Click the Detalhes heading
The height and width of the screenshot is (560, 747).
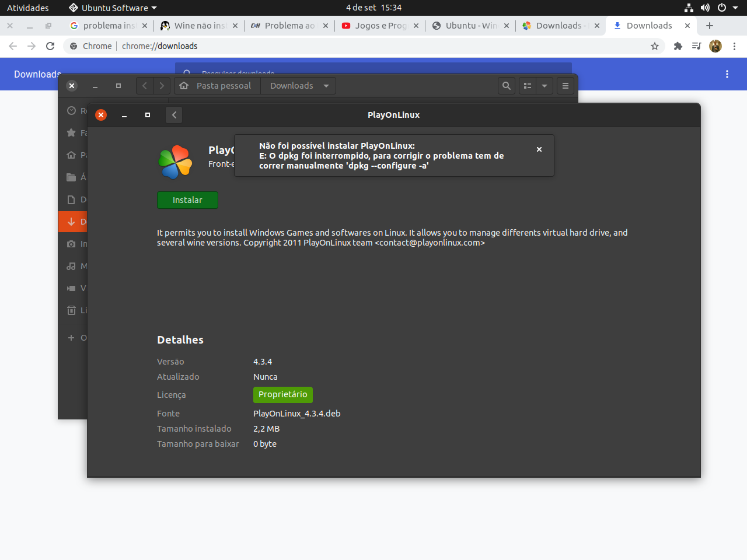[180, 340]
